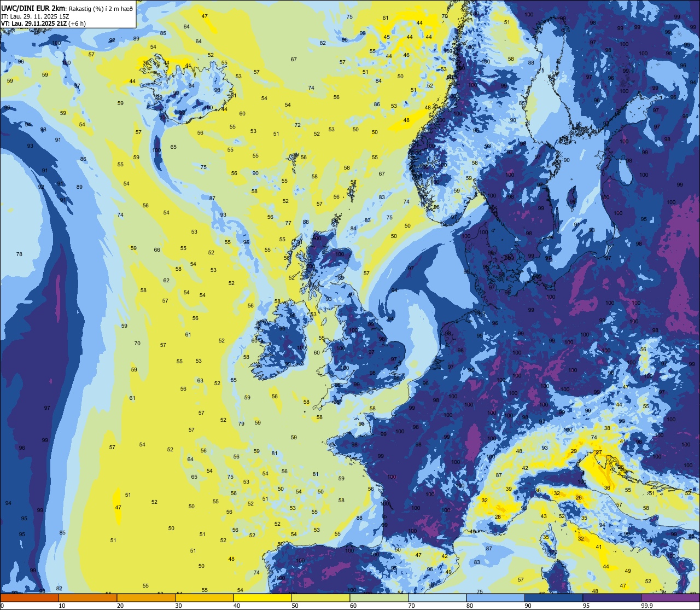Click the humidity value "27" over the Adriatic
This screenshot has width=700, height=610.
(599, 452)
